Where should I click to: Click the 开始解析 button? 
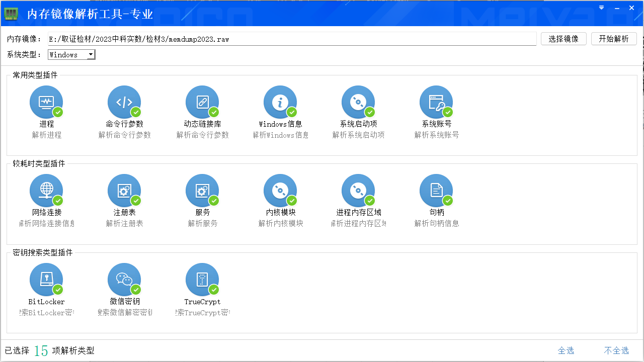tap(614, 39)
